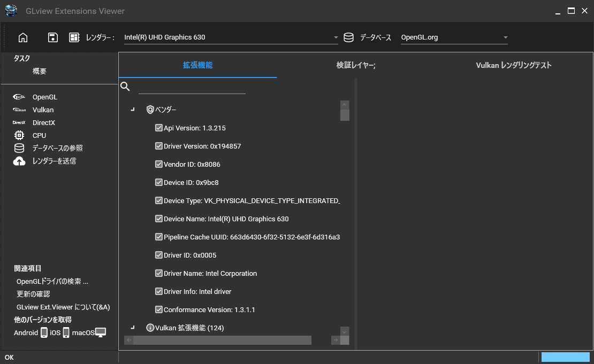Click the macOS version link
Viewport: 594px width, 364px height.
83,332
